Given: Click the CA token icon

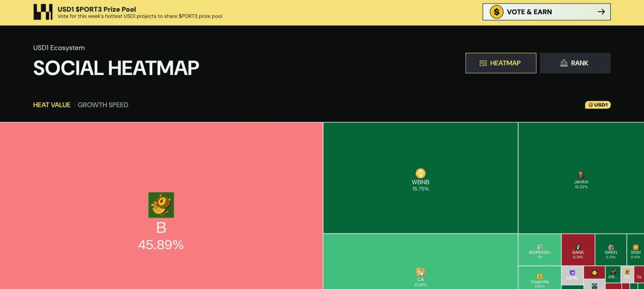Looking at the screenshot, I should pyautogui.click(x=420, y=272).
